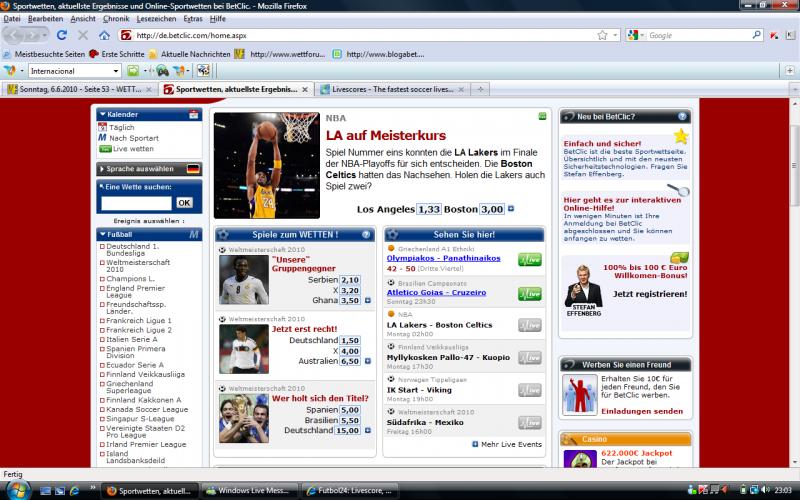Image resolution: width=800 pixels, height=500 pixels.
Task: Check the Italien Serie A box
Action: 102,340
